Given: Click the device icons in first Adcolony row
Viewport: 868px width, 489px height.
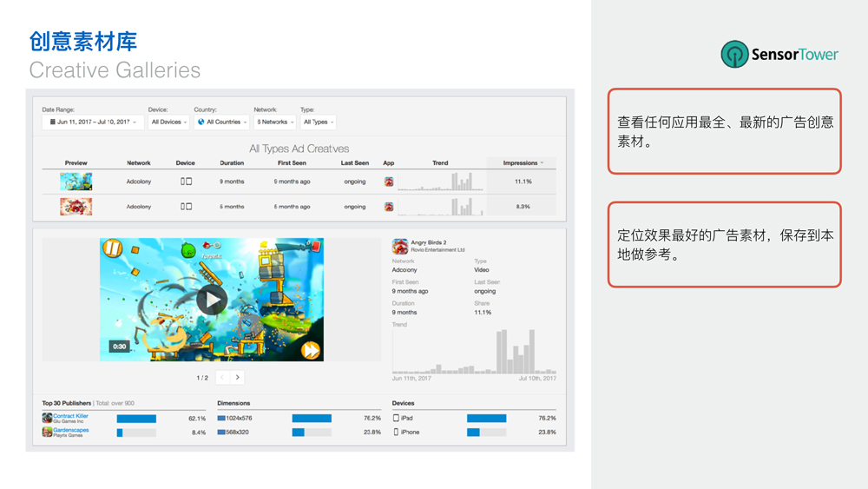Looking at the screenshot, I should click(186, 182).
